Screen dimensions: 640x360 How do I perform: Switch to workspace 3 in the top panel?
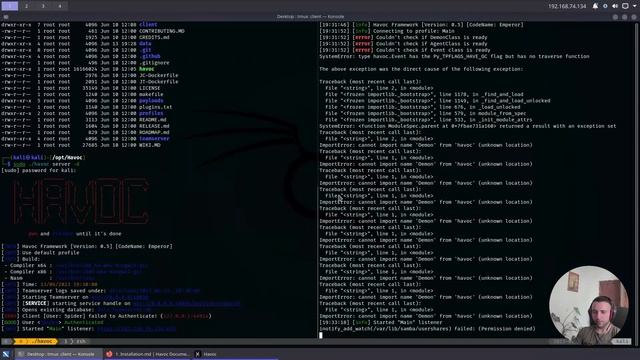tap(43, 6)
